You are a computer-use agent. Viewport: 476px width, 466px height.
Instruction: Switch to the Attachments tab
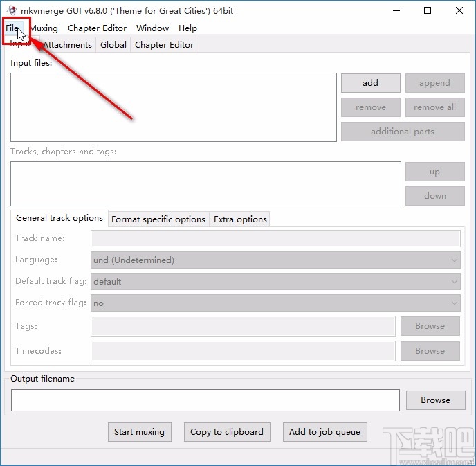[x=67, y=44]
